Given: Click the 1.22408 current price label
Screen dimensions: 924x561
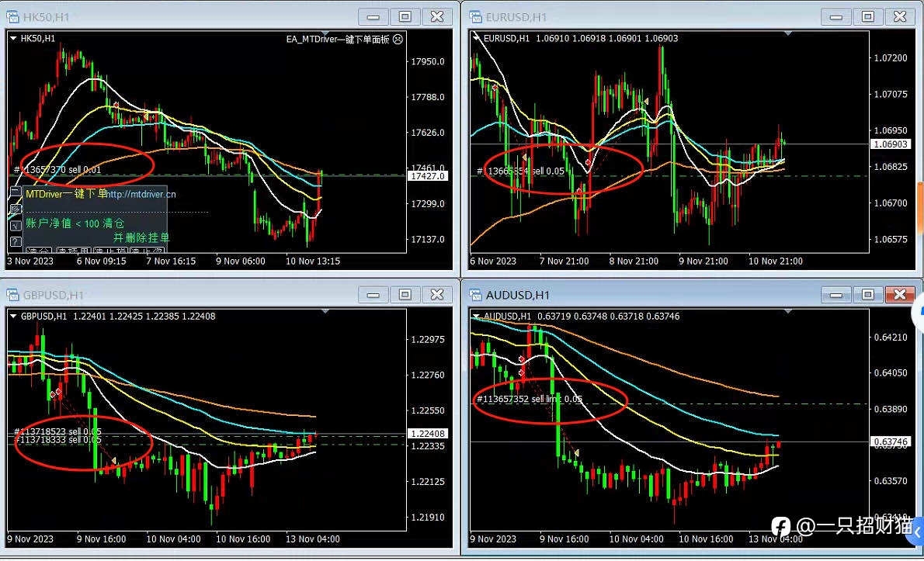Looking at the screenshot, I should click(x=428, y=434).
